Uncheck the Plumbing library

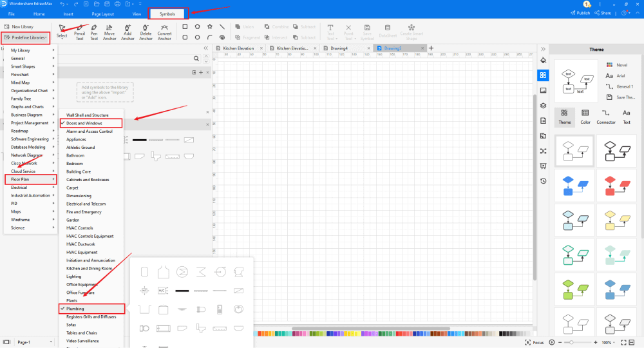[x=75, y=309]
